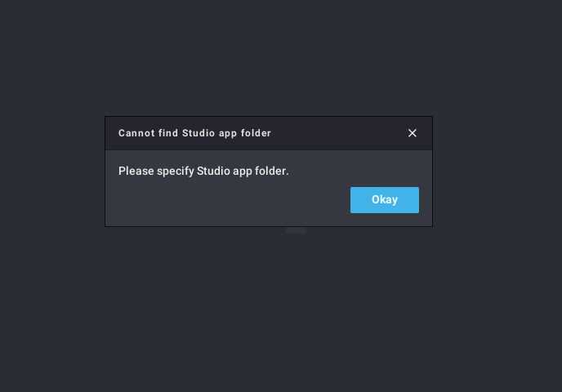The height and width of the screenshot is (392, 562).
Task: Click the 'Cannot find Studio app folder' title
Action: tap(194, 133)
